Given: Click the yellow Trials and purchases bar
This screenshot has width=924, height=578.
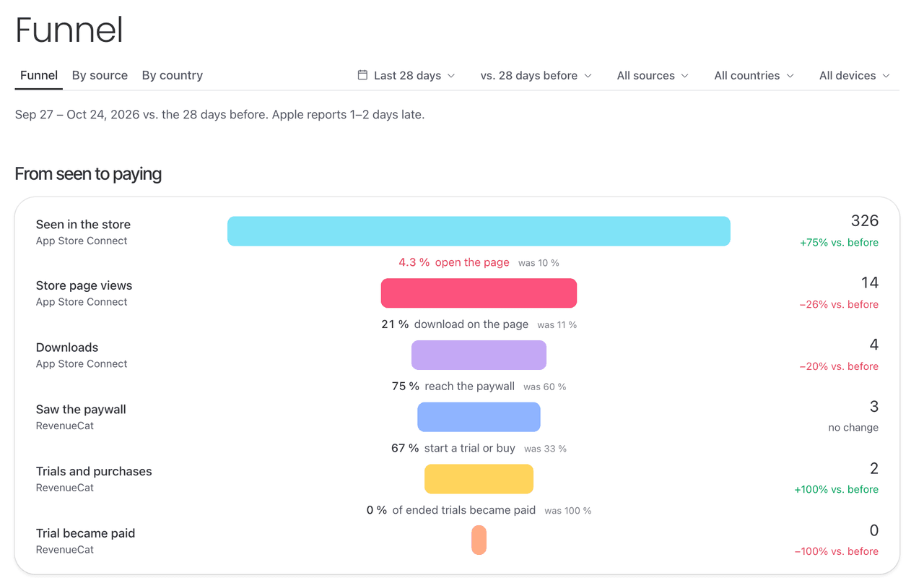Looking at the screenshot, I should pos(479,479).
